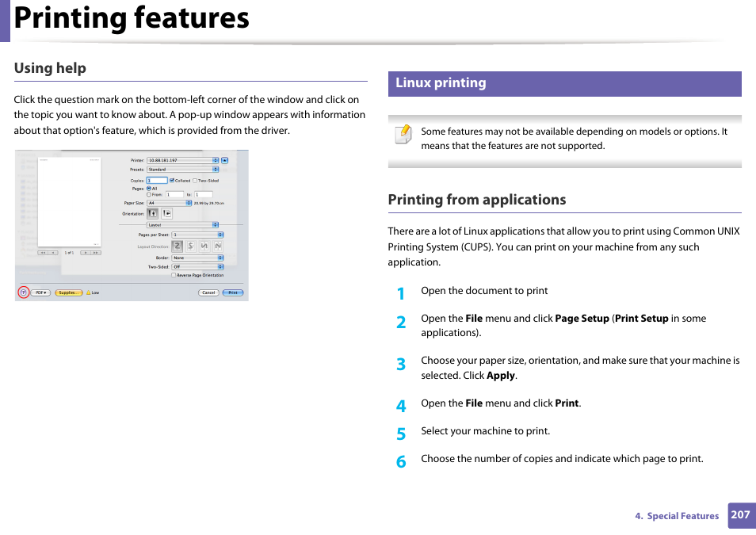
Task: Select landscape orientation icon
Action: (167, 214)
